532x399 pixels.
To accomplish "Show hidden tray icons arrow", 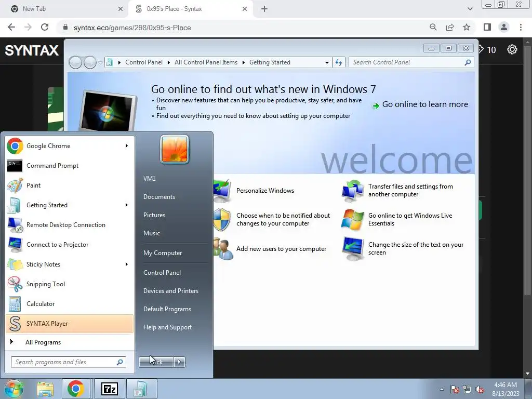I will coord(442,390).
